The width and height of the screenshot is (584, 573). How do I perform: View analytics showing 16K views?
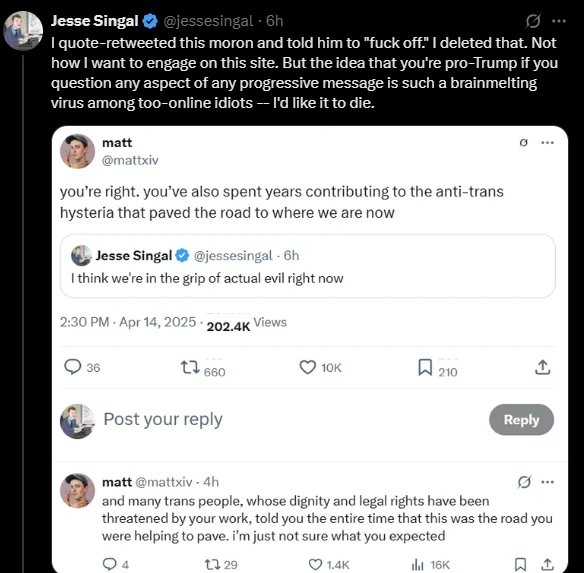(418, 565)
